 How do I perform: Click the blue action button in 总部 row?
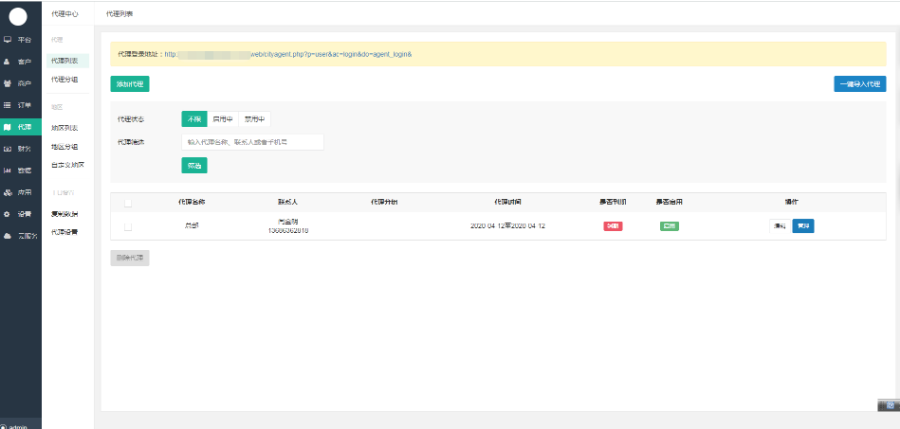(803, 226)
